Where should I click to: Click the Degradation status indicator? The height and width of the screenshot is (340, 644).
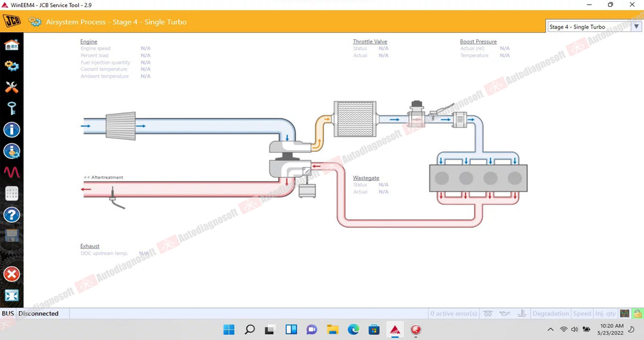550,314
